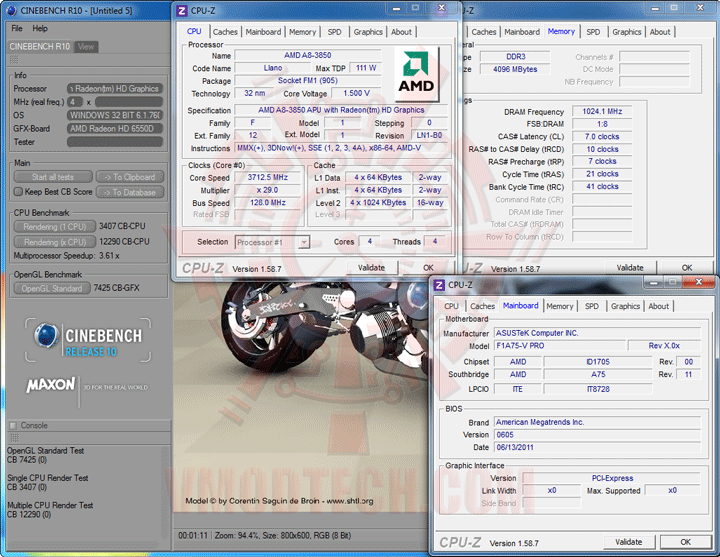The width and height of the screenshot is (720, 557).
Task: Click the AMD logo in CPU-Z processor panel
Action: tap(416, 74)
